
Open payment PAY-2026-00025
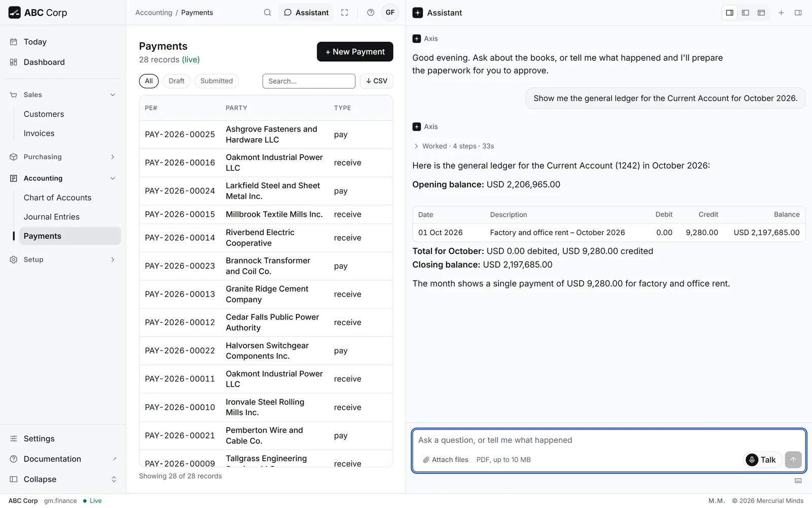click(x=266, y=135)
